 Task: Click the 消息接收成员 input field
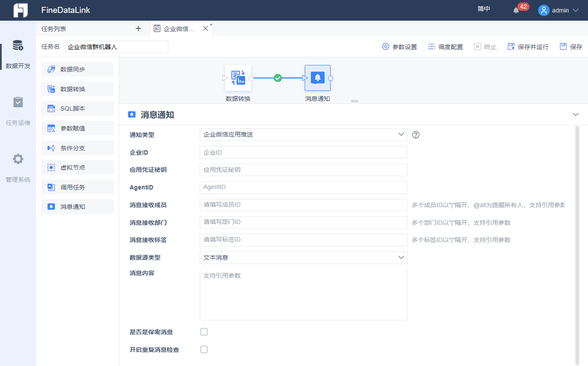point(303,205)
